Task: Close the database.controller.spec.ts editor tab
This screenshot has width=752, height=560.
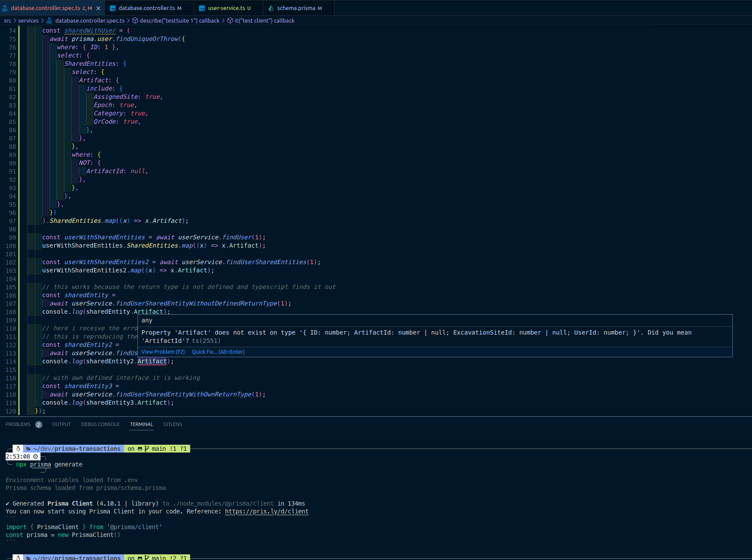Action: coord(98,7)
